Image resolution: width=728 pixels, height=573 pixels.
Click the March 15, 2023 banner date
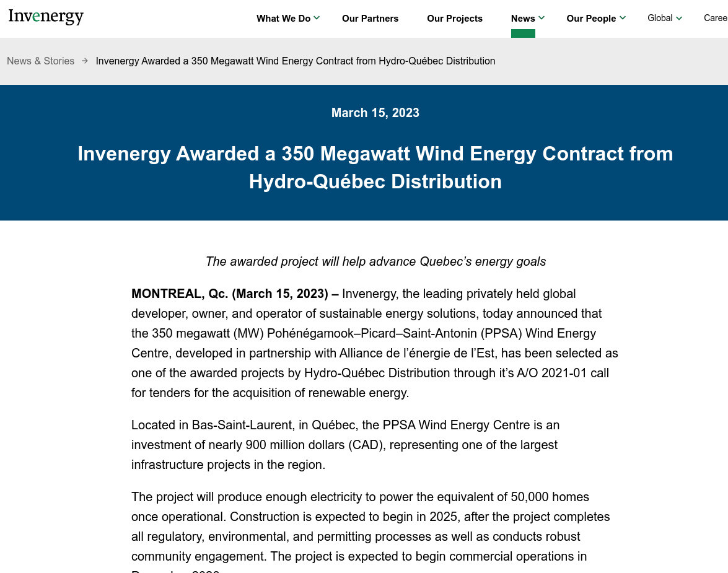coord(375,113)
